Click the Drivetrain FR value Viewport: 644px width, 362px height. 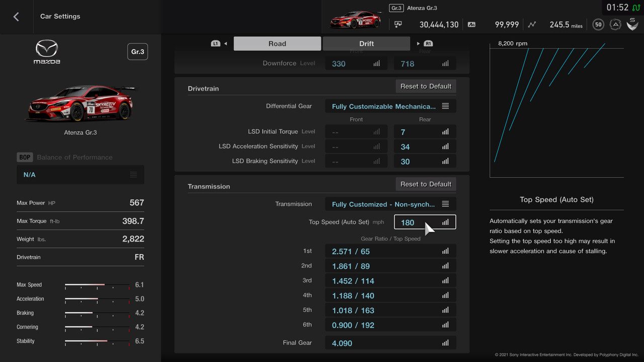pyautogui.click(x=139, y=257)
